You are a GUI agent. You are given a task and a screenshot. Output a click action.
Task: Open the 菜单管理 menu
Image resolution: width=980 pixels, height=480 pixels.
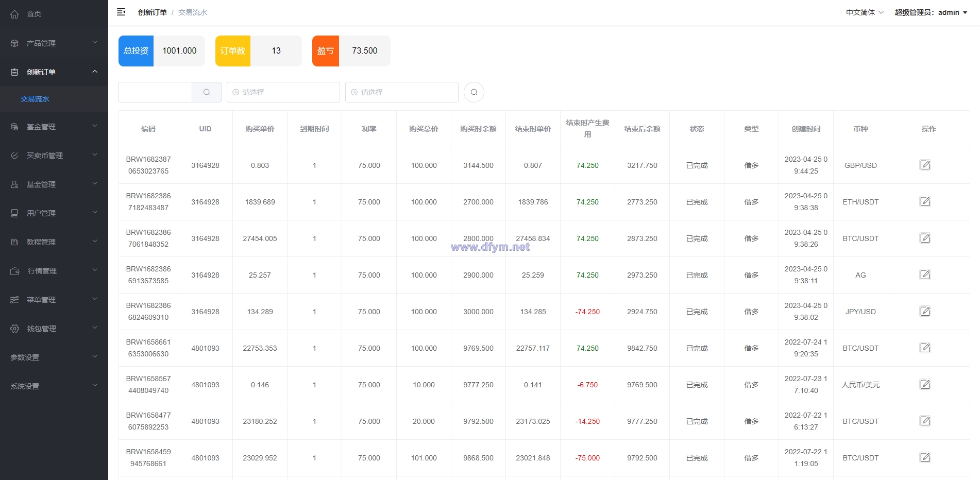54,300
